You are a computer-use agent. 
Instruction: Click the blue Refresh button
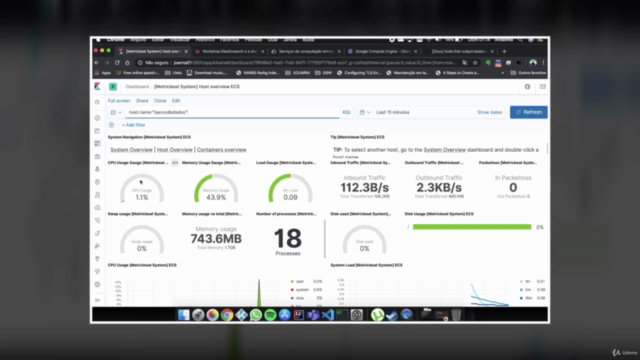529,112
